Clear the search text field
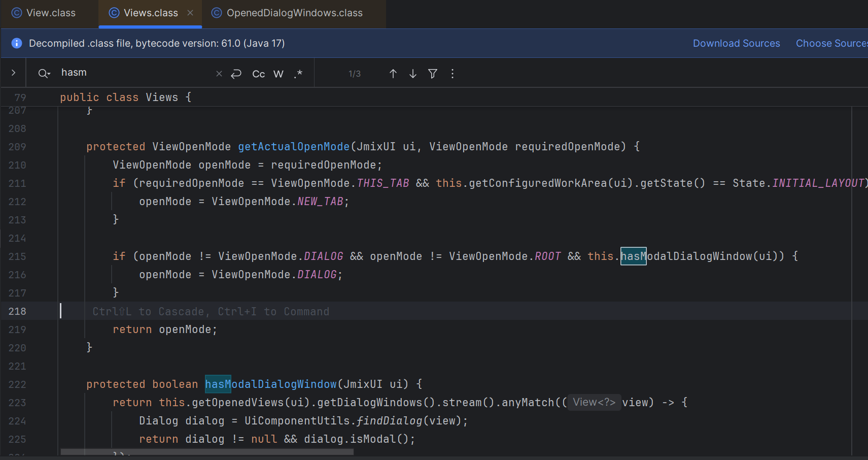Screen dimensions: 868x460 [219, 74]
